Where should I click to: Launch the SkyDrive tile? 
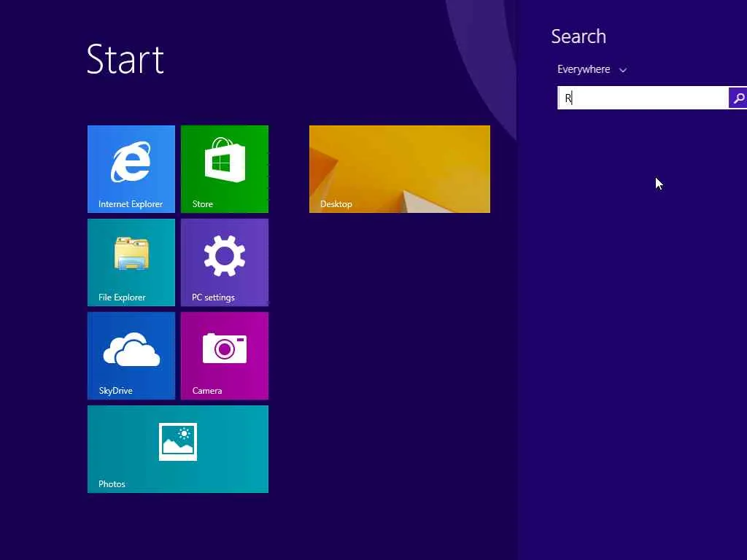click(x=131, y=356)
